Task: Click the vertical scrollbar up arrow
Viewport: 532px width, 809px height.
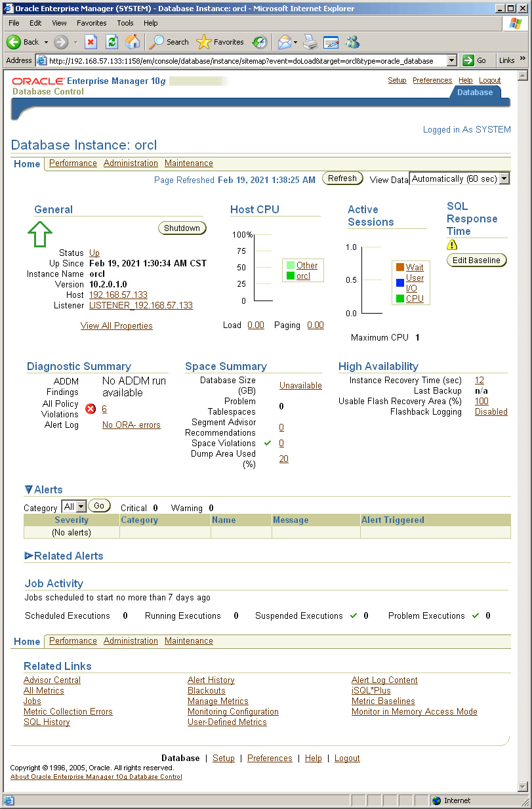Action: (523, 75)
